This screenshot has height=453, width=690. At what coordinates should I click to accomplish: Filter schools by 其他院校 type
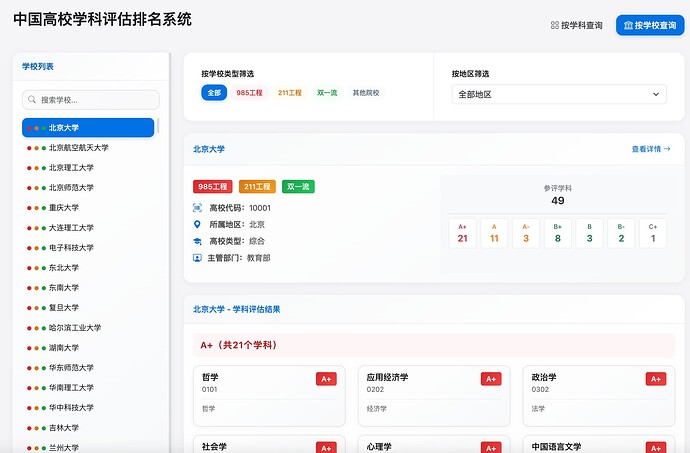click(366, 93)
